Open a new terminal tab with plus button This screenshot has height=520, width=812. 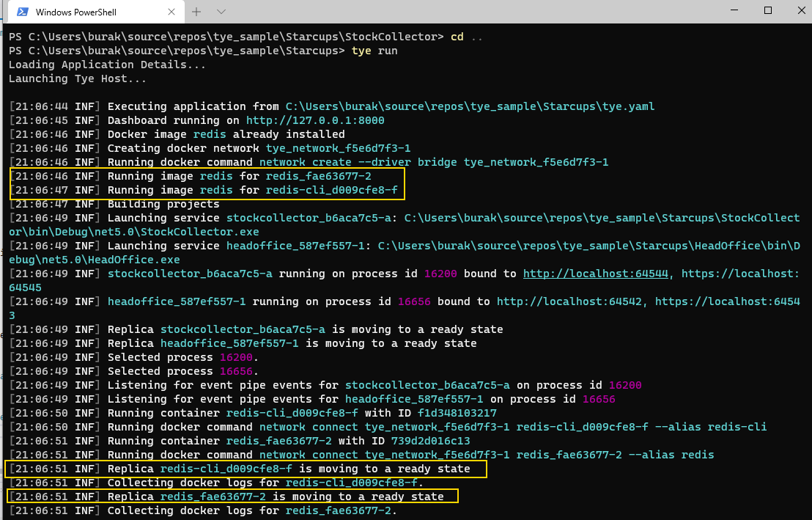tap(196, 12)
